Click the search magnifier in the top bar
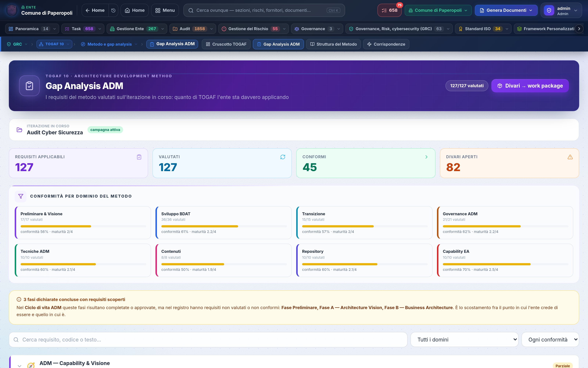This screenshot has height=368, width=588. click(191, 10)
